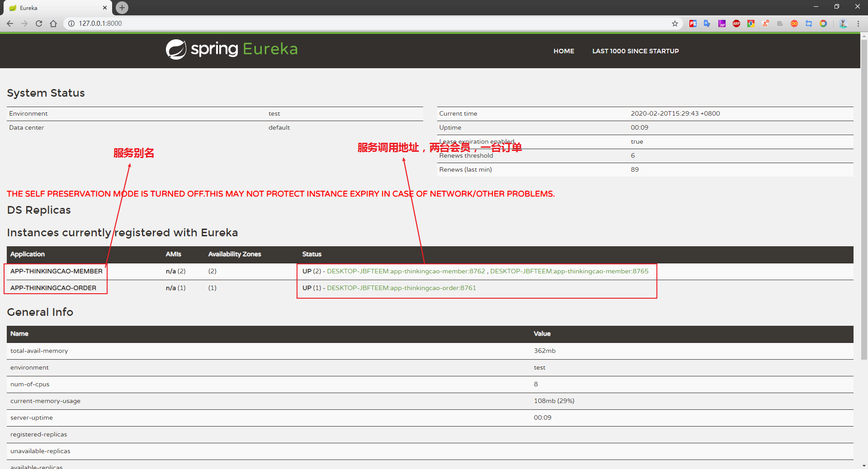Click the scrollbar up arrow
The height and width of the screenshot is (469, 868).
[864, 36]
